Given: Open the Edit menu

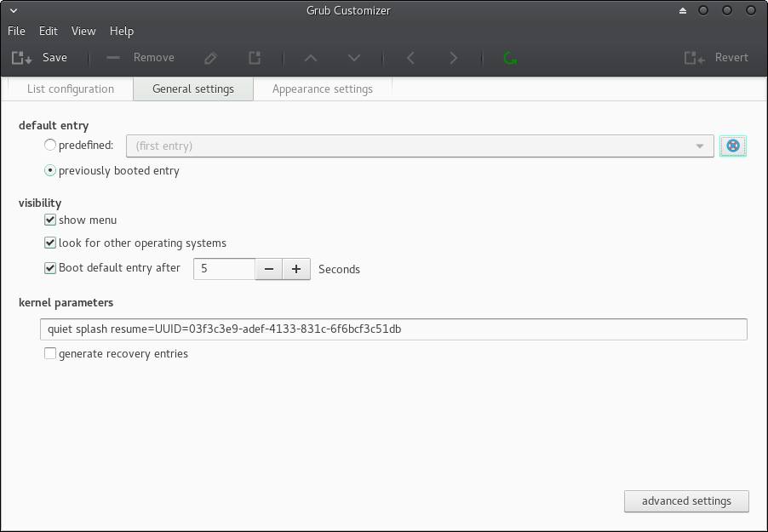Looking at the screenshot, I should [x=49, y=31].
